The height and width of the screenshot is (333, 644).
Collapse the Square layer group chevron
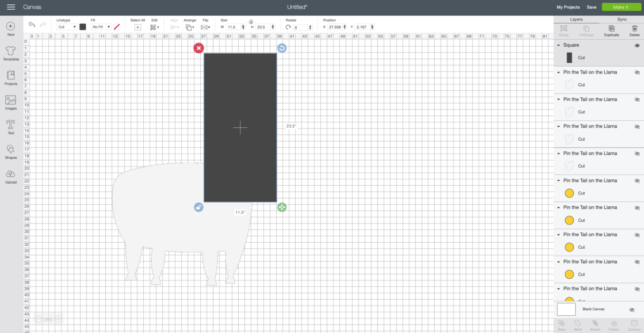point(559,45)
